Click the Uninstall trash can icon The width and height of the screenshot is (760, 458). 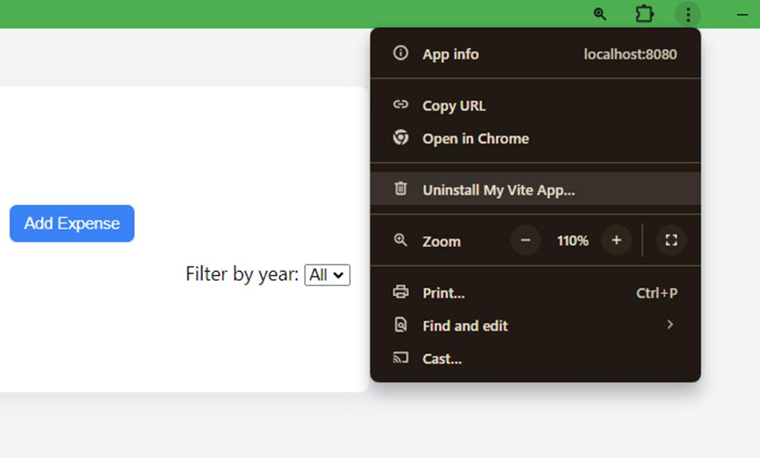[x=401, y=189]
